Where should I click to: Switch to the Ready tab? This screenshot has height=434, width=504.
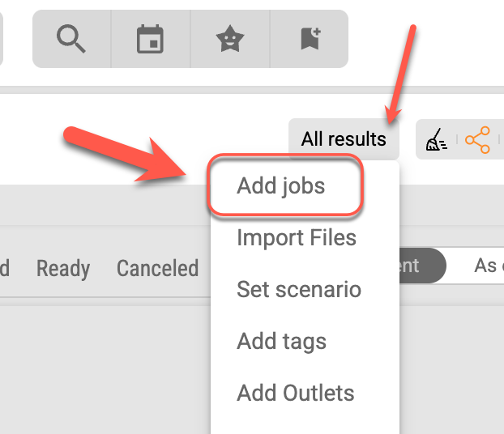pos(63,268)
